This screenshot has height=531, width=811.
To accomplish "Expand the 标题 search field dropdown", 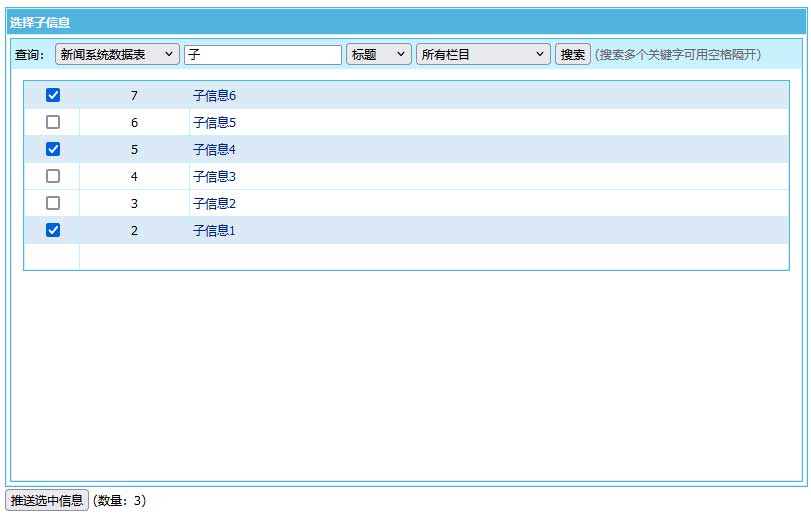I will tap(378, 55).
